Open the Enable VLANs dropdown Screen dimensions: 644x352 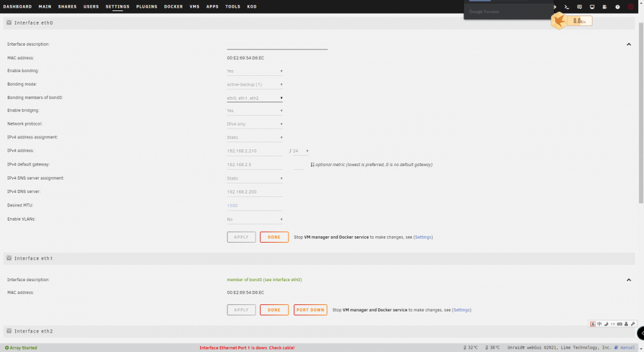[x=254, y=219]
